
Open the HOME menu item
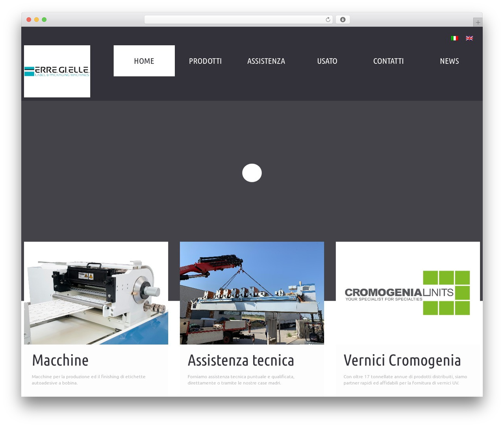coord(144,61)
